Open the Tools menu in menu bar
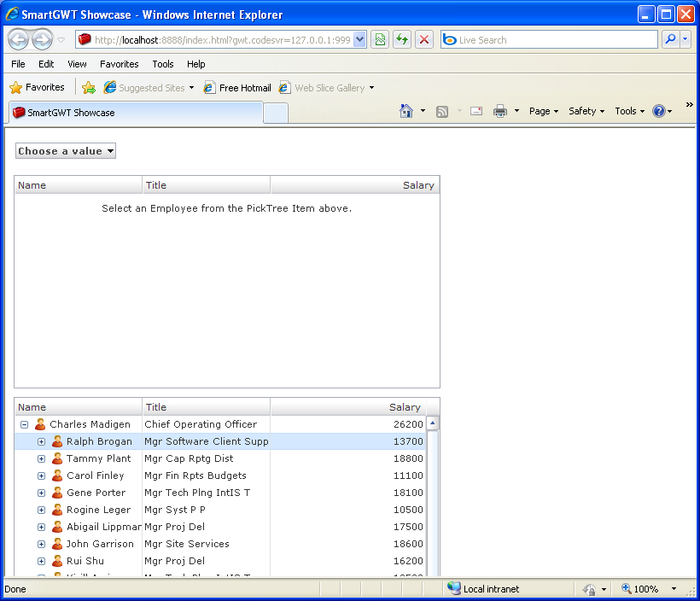Viewport: 700px width, 601px height. click(163, 64)
